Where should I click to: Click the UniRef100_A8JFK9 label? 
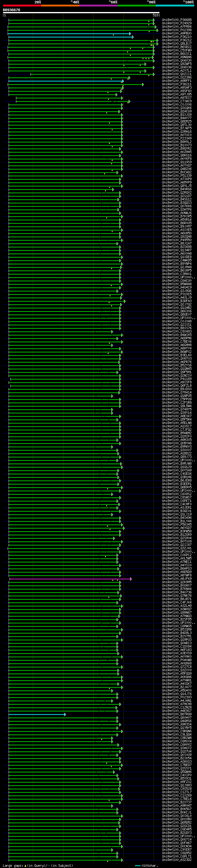[177, 579]
